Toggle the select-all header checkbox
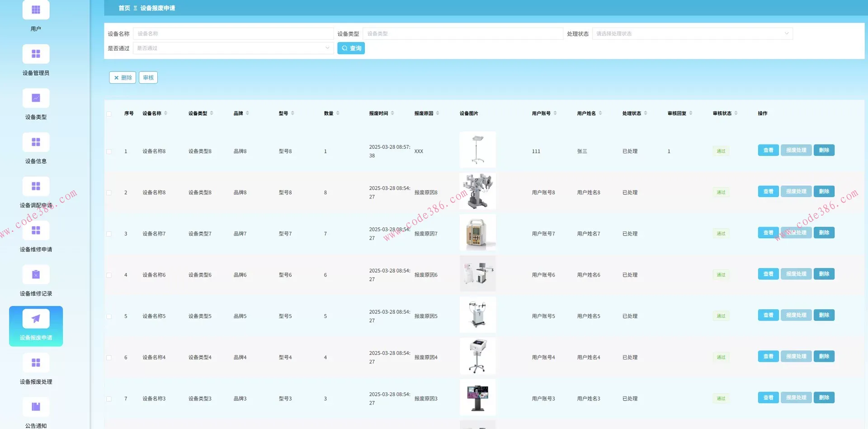This screenshot has height=429, width=868. pos(109,114)
